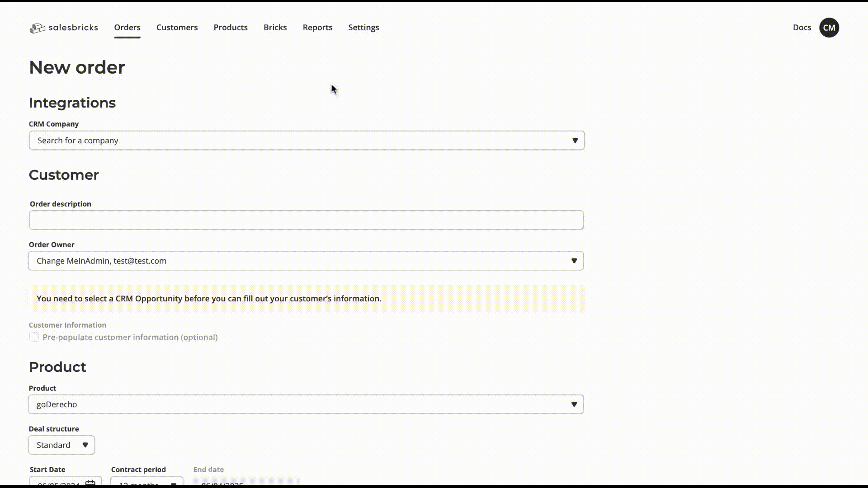Screen dimensions: 868x488
Task: Click the Product field dropdown arrow
Action: point(574,404)
